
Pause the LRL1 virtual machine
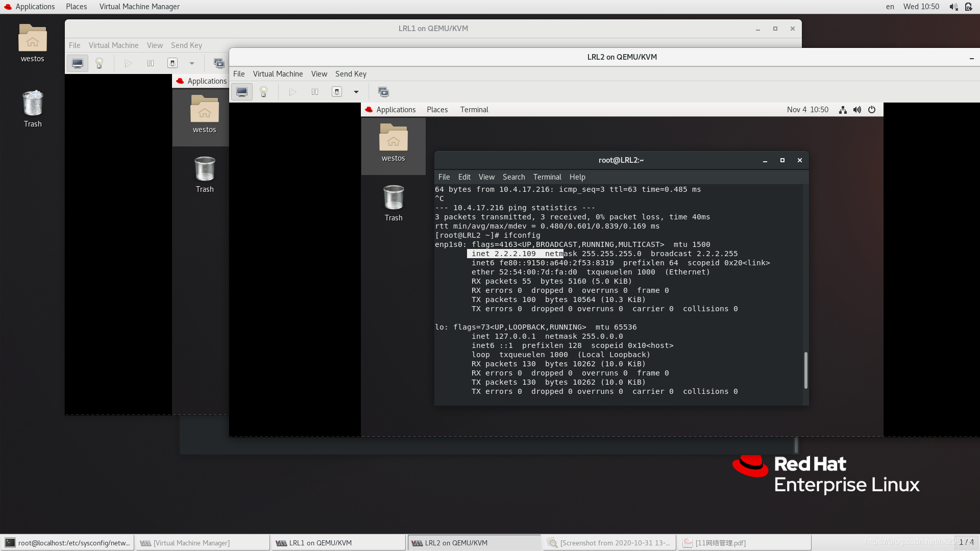tap(151, 63)
